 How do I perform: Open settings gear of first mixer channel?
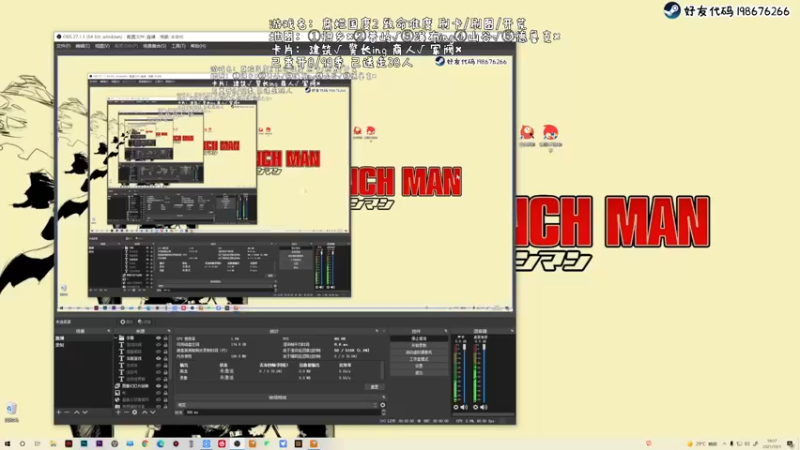point(456,407)
